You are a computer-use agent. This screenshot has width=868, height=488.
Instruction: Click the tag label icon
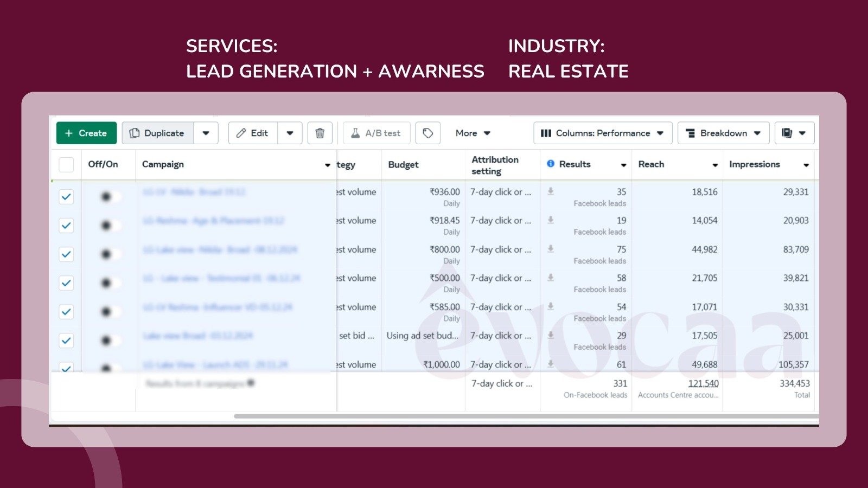427,133
